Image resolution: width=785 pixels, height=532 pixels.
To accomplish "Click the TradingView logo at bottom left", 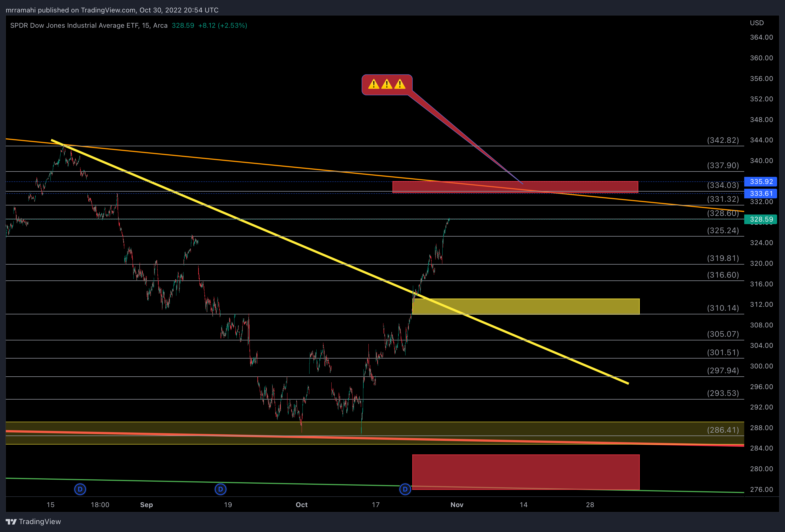I will coord(33,522).
